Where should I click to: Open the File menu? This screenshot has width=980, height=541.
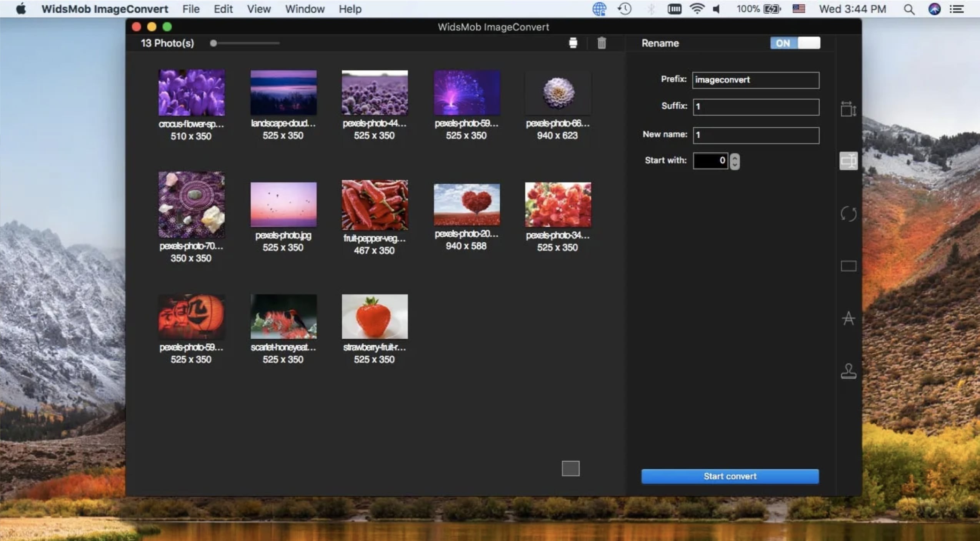click(x=191, y=9)
